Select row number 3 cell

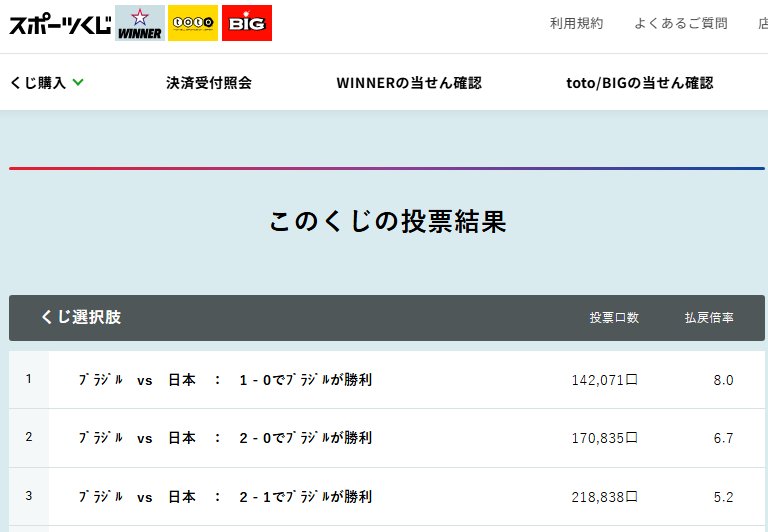click(x=29, y=496)
